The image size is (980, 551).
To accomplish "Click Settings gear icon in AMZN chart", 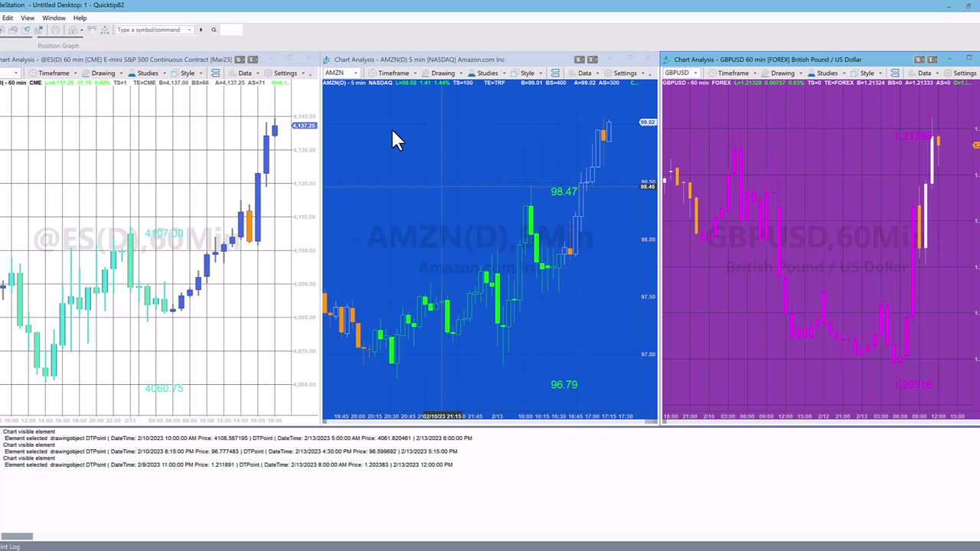I will [x=608, y=73].
